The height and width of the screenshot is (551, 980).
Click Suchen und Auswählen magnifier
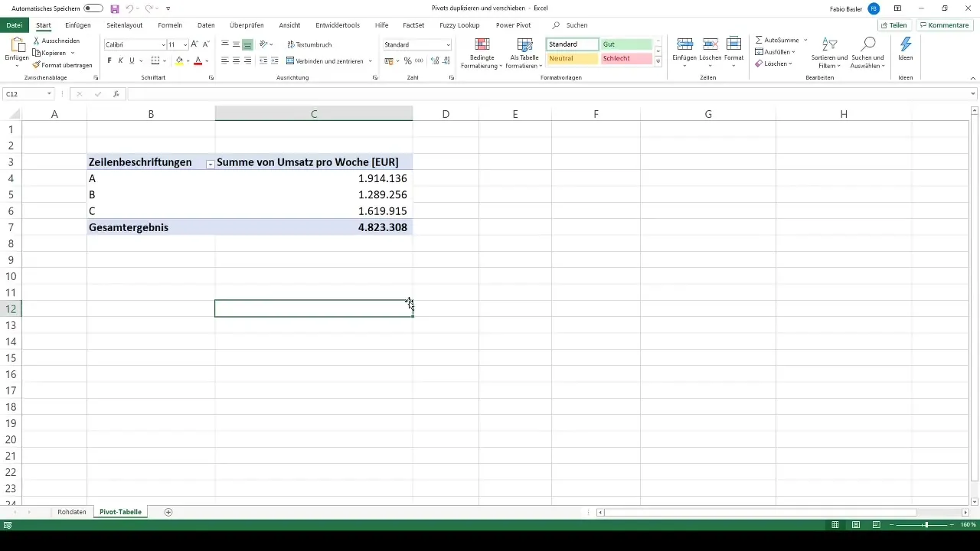pos(868,44)
